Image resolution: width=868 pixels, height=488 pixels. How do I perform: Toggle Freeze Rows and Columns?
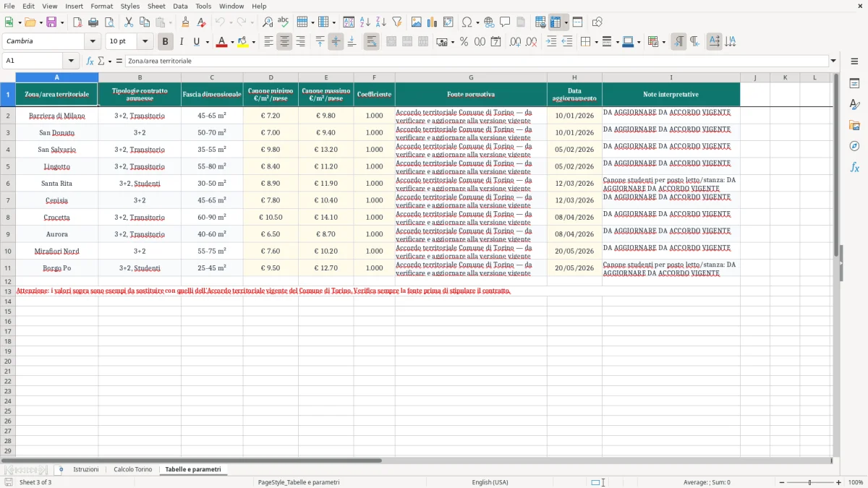pos(556,22)
